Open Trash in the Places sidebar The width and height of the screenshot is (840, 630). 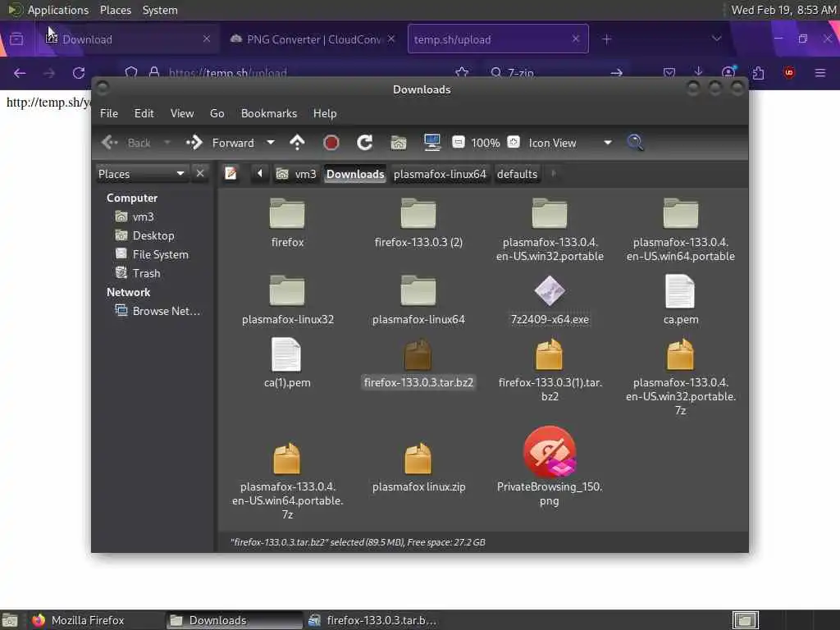138,272
